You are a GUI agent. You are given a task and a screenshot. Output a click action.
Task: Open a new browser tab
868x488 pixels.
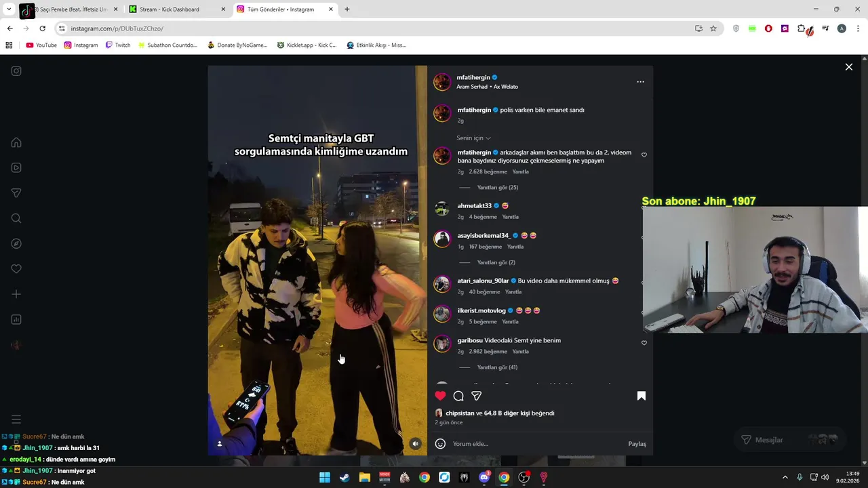pos(347,9)
